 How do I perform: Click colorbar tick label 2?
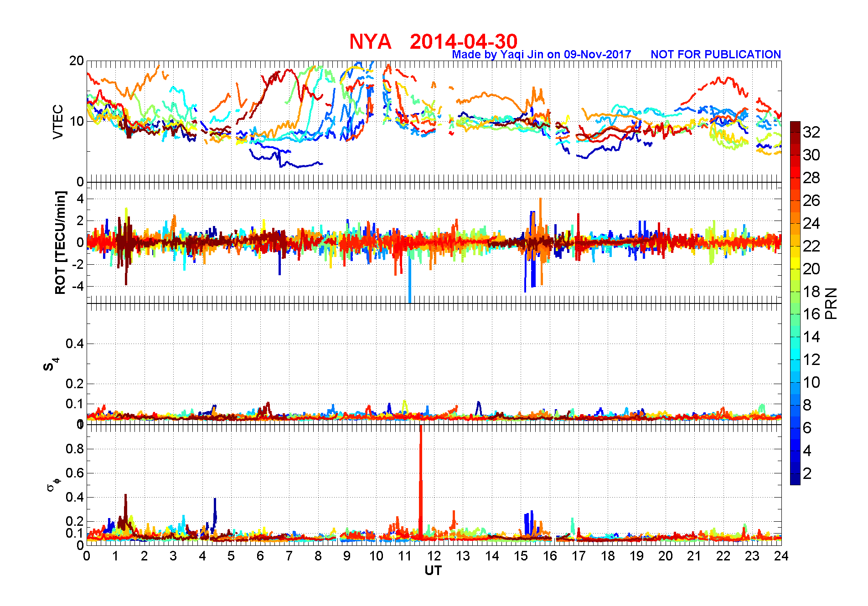pos(807,473)
